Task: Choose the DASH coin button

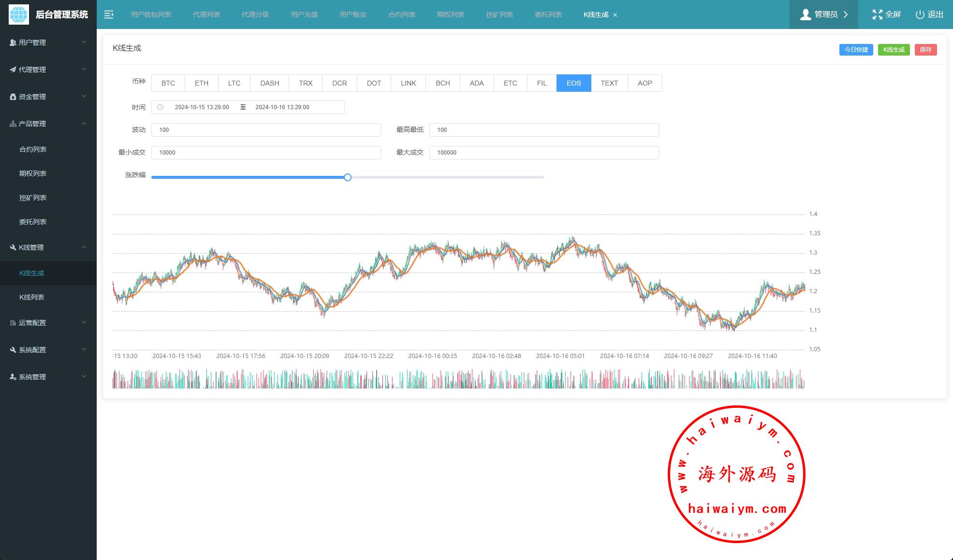Action: click(269, 83)
